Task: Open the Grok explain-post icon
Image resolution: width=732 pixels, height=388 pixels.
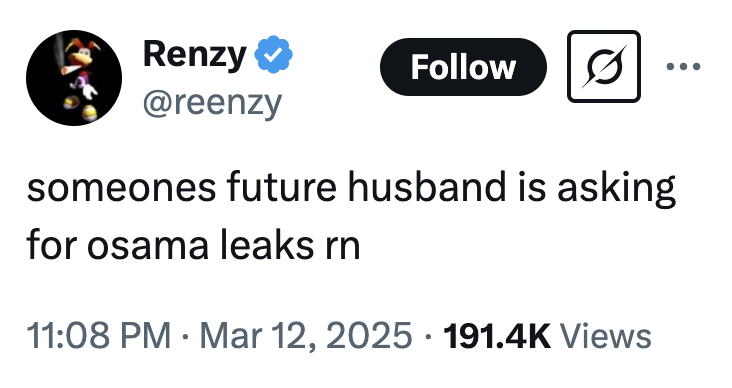Action: point(604,66)
